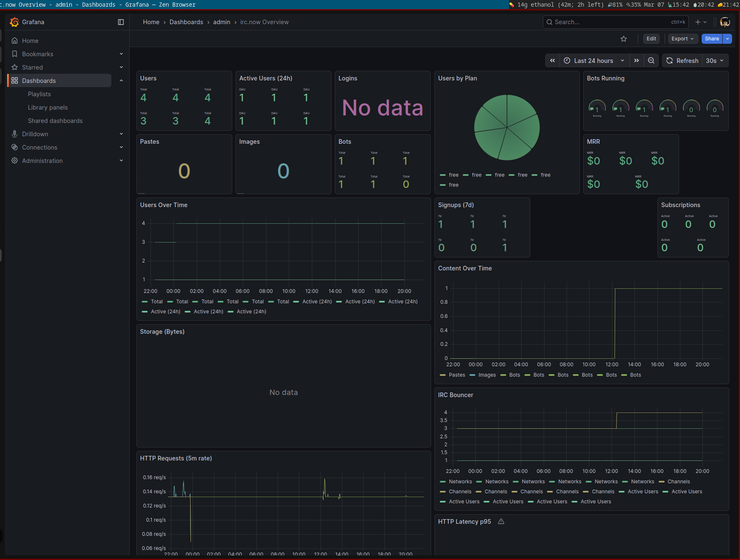Click the HTTP Latency p95 warning icon
Screen dimensions: 740x560
click(x=501, y=522)
